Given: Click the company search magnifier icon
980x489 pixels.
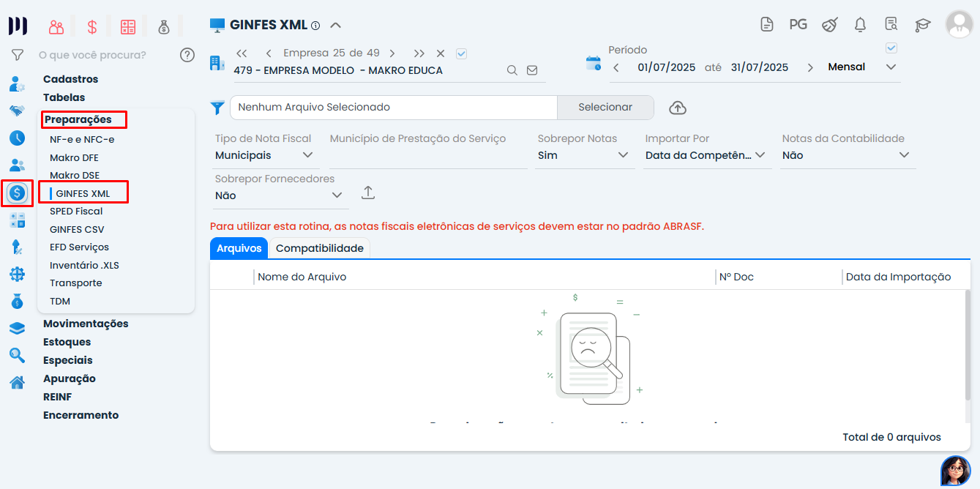Looking at the screenshot, I should coord(512,70).
